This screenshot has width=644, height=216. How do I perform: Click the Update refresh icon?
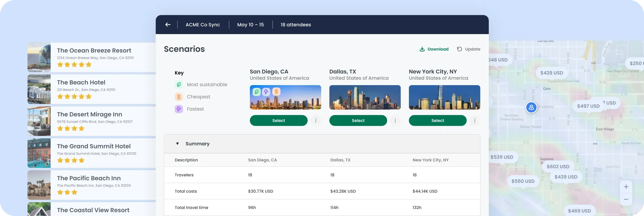click(x=459, y=49)
